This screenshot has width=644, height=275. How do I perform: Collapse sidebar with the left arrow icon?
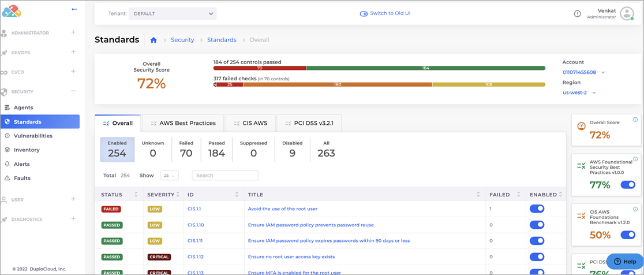point(74,9)
